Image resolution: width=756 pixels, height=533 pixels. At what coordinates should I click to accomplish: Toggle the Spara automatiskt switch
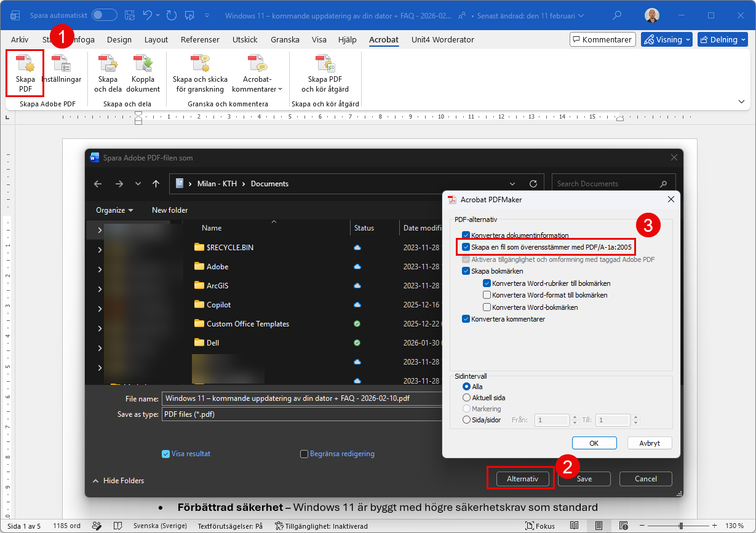(104, 15)
